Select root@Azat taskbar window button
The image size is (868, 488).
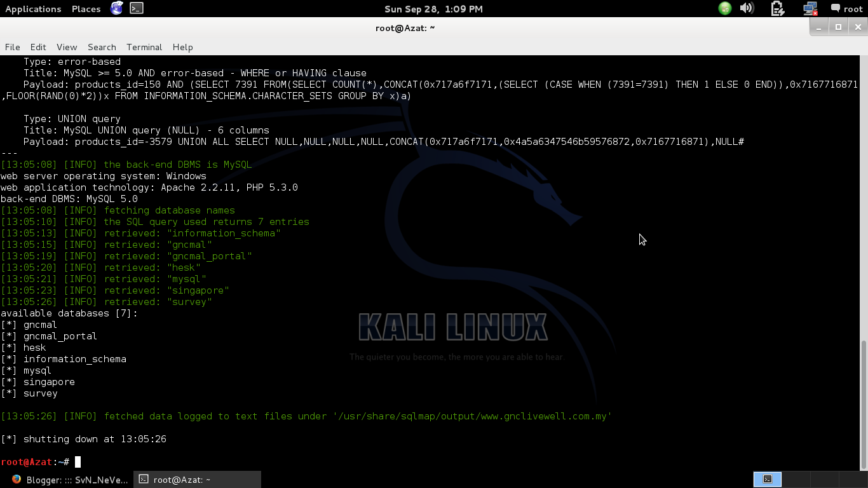coord(198,480)
